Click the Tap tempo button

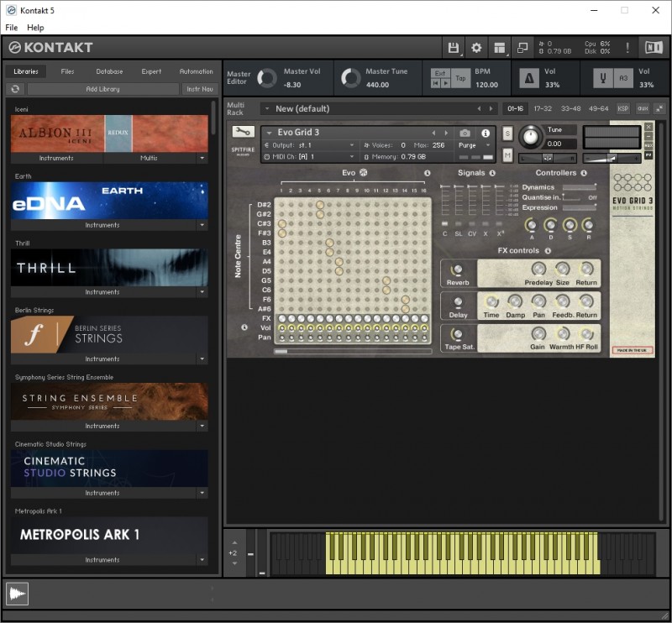tap(460, 78)
